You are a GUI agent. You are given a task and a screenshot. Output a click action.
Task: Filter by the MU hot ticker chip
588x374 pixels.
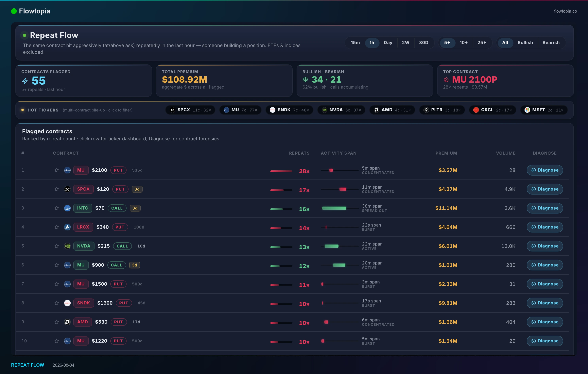point(241,110)
